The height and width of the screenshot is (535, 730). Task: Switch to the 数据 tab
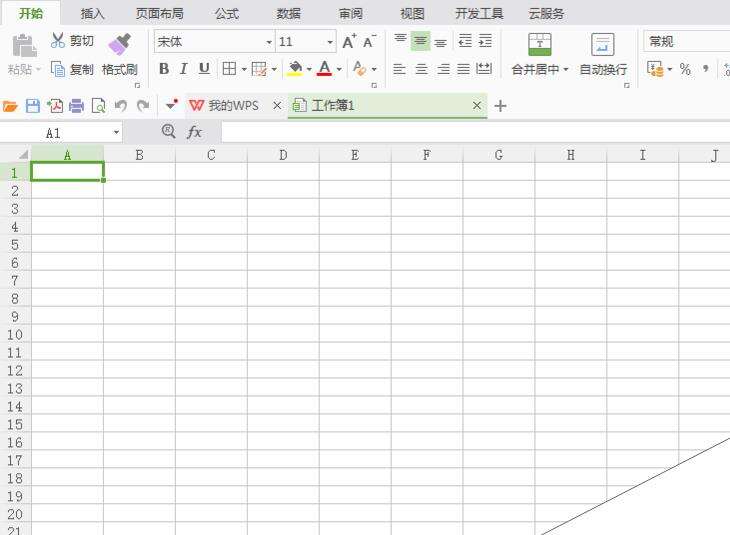click(288, 14)
